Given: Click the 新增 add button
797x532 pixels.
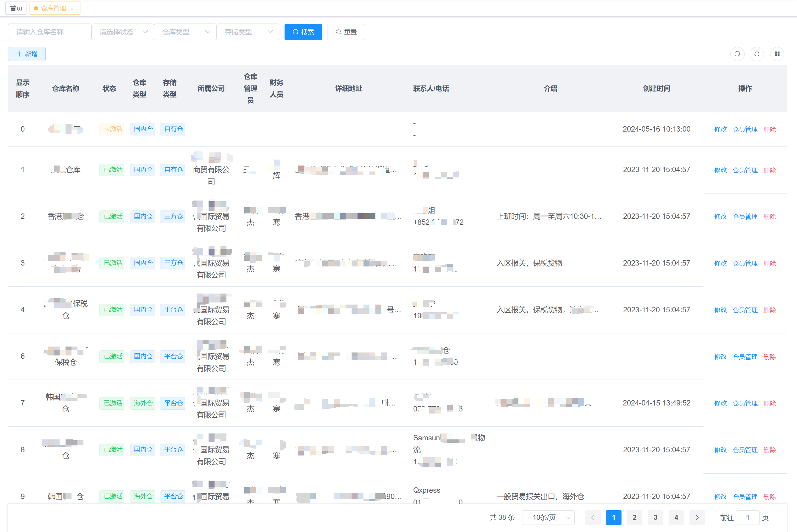Looking at the screenshot, I should tap(27, 54).
